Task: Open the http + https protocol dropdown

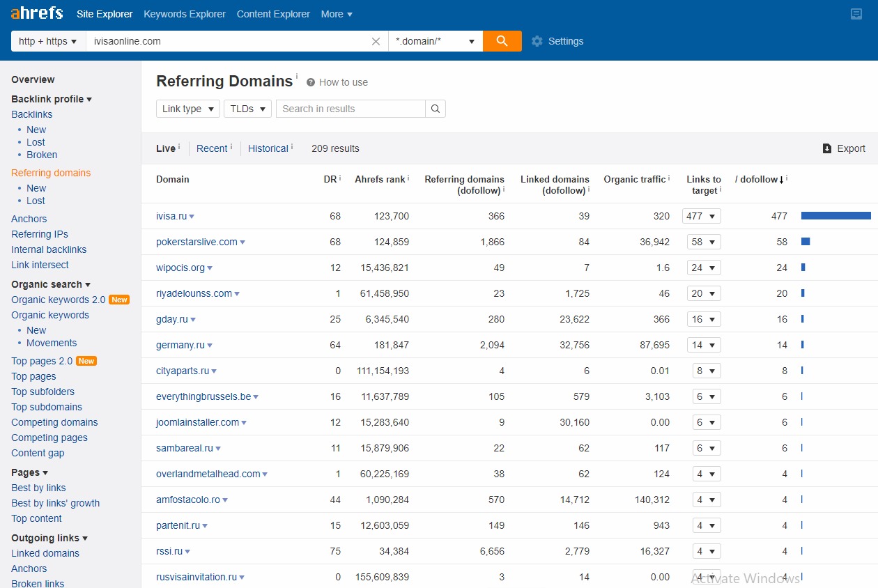Action: point(47,41)
